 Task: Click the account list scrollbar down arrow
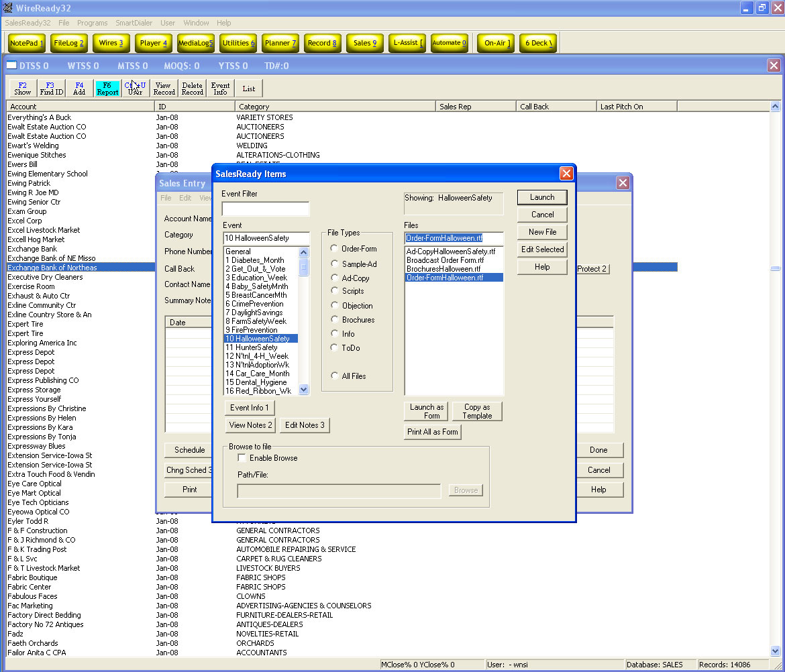[775, 651]
